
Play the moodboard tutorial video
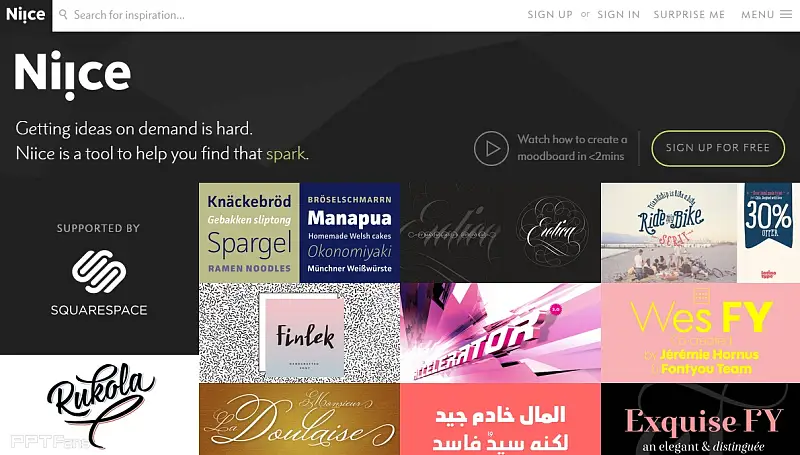tap(491, 148)
